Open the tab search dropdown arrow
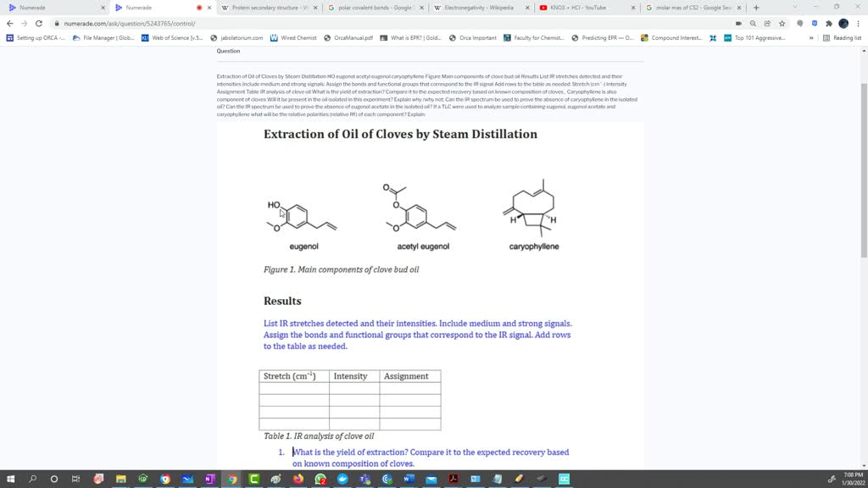868x488 pixels. [795, 7]
